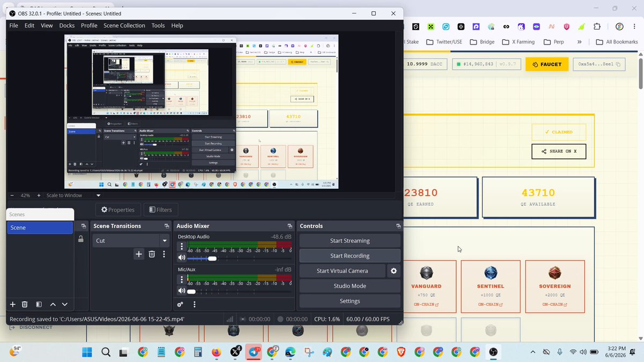Open Brave browser from the taskbar
The height and width of the screenshot is (362, 644).
pos(401,352)
